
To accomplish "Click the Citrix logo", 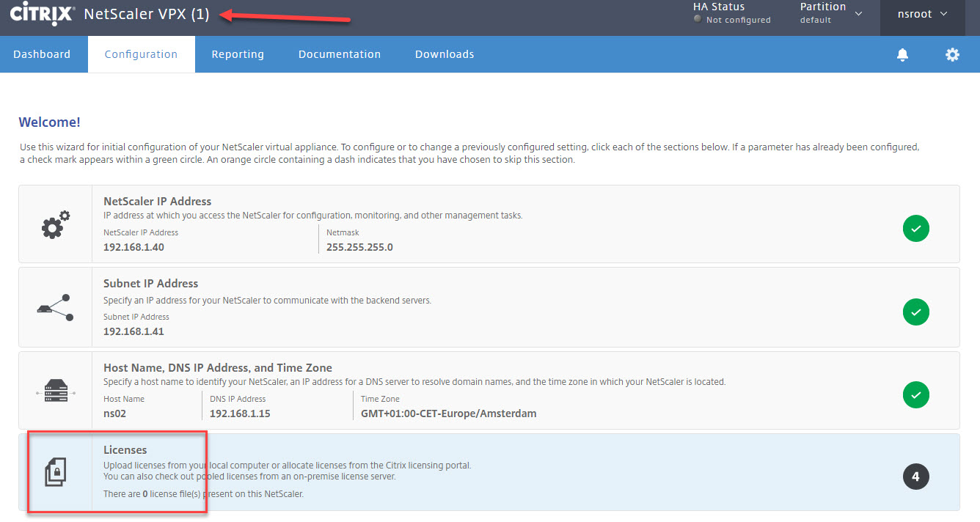I will coord(42,14).
